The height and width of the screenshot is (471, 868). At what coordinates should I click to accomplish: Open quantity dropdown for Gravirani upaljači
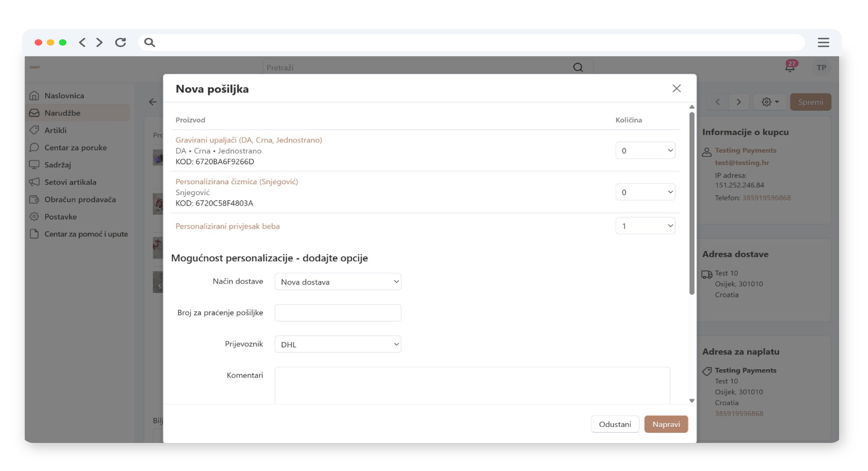[x=645, y=150]
